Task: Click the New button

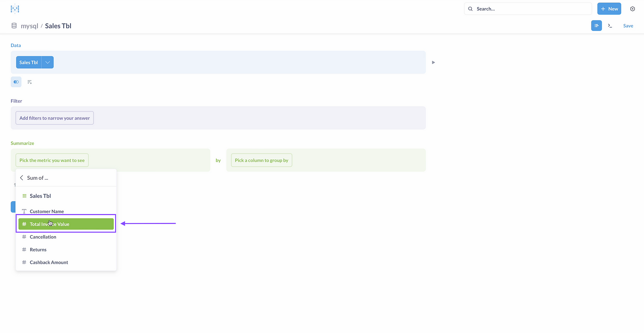Action: pyautogui.click(x=609, y=9)
